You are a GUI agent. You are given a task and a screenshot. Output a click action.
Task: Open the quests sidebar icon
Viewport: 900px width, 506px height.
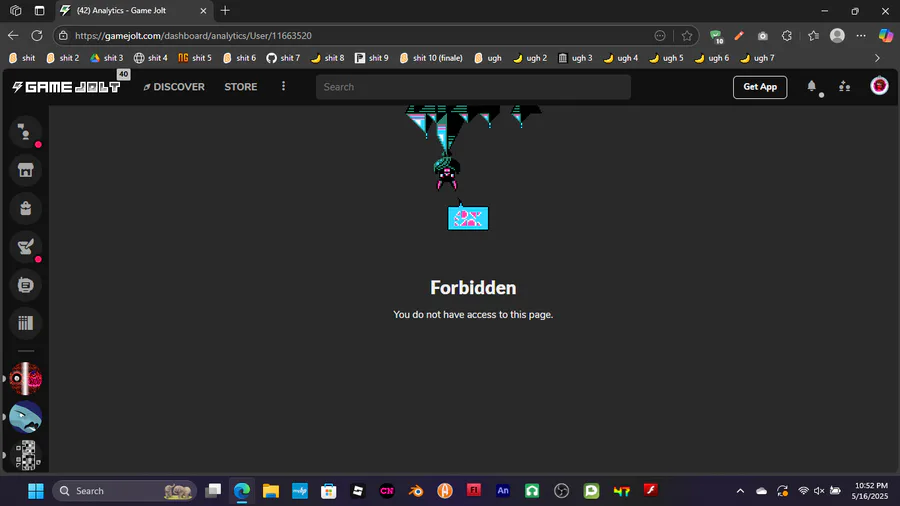(25, 247)
